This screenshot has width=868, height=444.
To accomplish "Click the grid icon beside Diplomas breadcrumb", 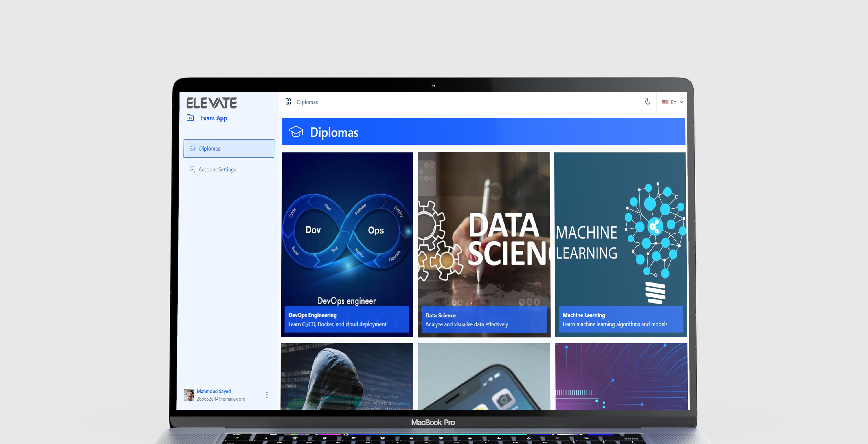I will (x=288, y=102).
